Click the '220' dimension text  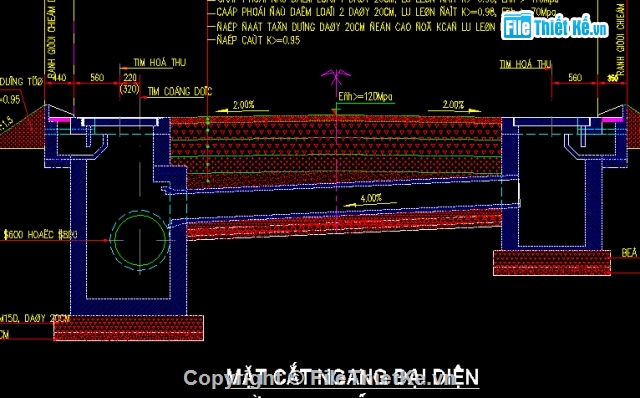[130, 78]
